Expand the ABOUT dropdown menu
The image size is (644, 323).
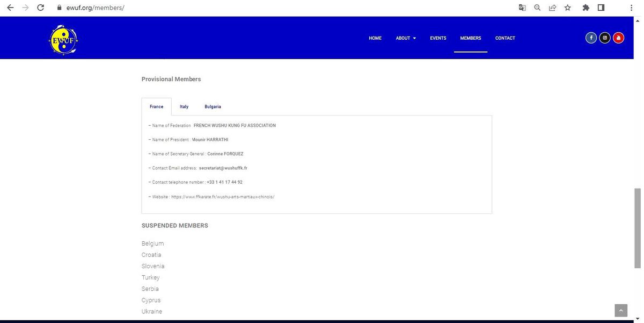pos(406,38)
